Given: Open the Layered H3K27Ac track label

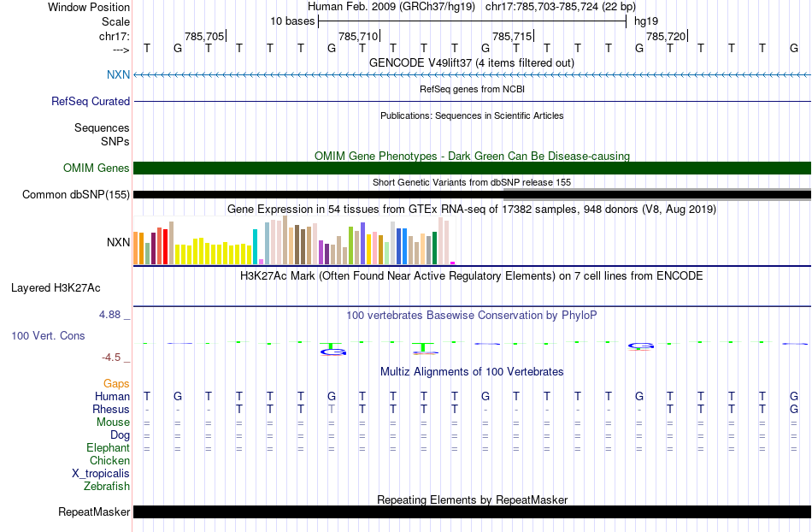Looking at the screenshot, I should pyautogui.click(x=56, y=288).
